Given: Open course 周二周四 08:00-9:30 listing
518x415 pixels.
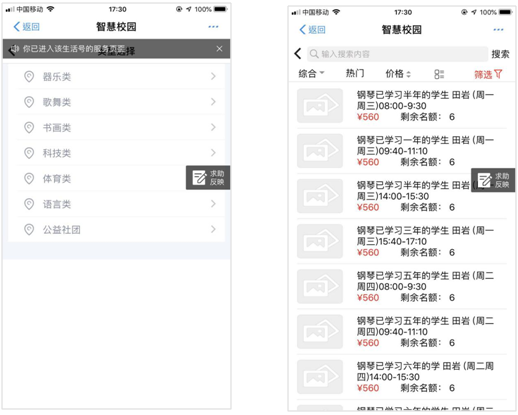Looking at the screenshot, I should (x=402, y=287).
